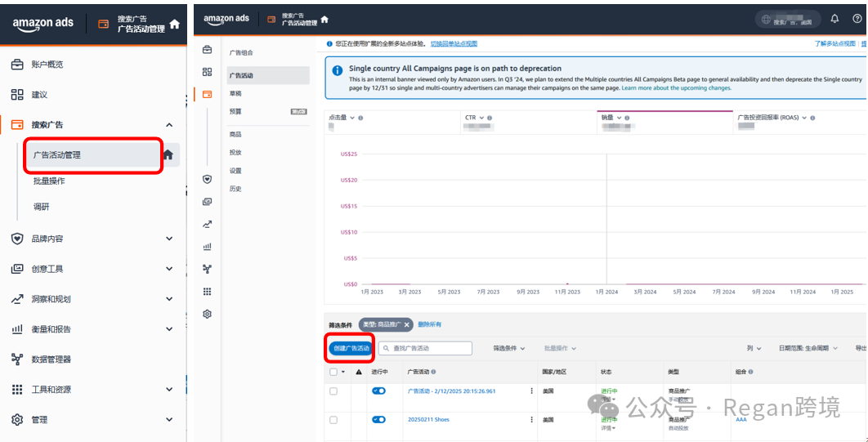Open campaign link 广告活动 - 2/12/2025 20:15:26.961
This screenshot has height=442, width=868.
(452, 391)
